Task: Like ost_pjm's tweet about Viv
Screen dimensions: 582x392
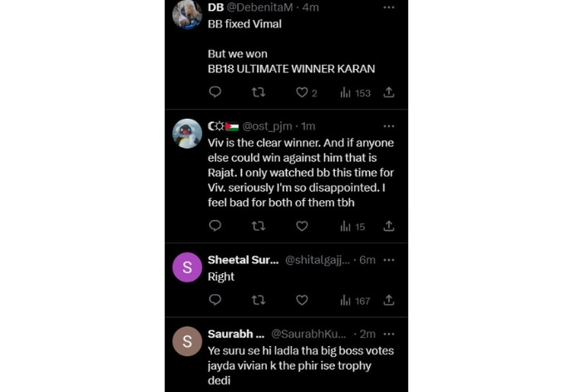Action: pyautogui.click(x=302, y=226)
